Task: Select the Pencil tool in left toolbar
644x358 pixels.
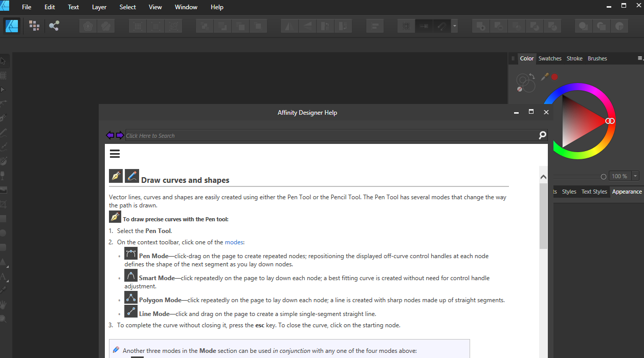Action: tap(3, 133)
